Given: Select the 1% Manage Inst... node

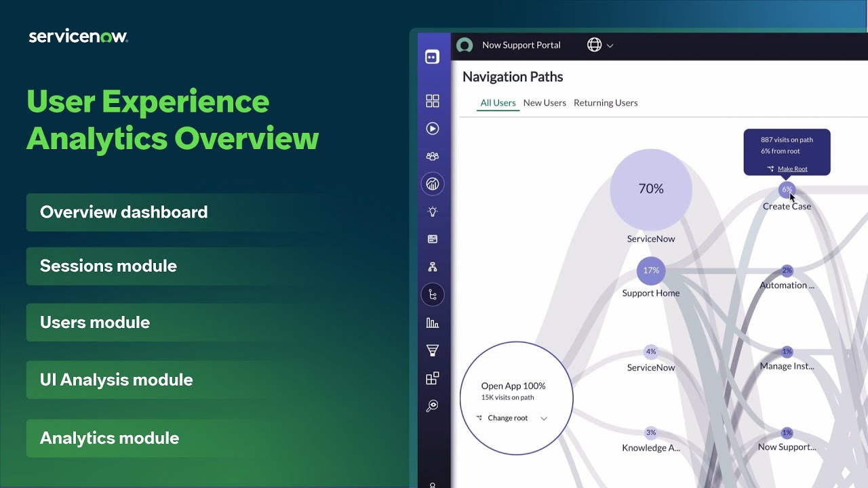Looking at the screenshot, I should [787, 352].
